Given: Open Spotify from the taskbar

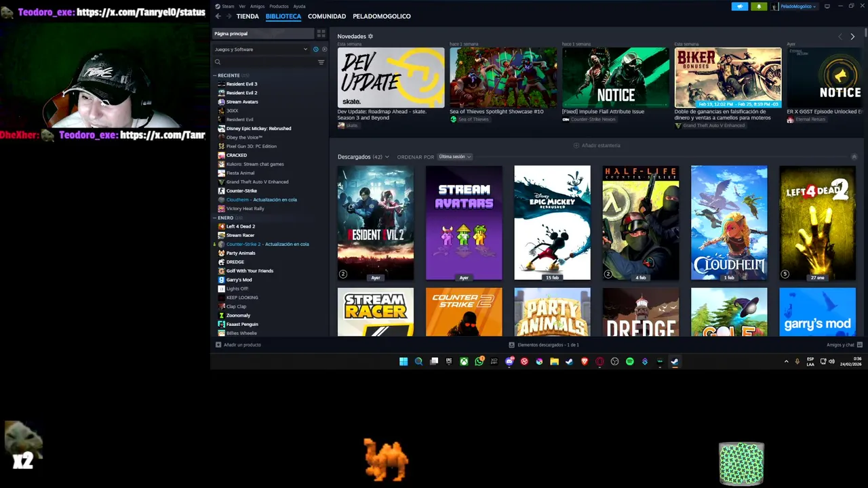Looking at the screenshot, I should (x=629, y=361).
